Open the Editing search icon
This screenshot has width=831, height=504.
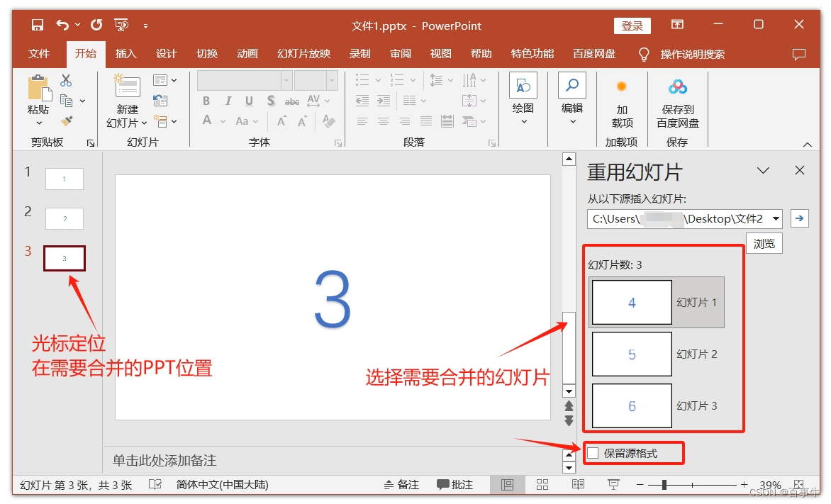(x=571, y=85)
